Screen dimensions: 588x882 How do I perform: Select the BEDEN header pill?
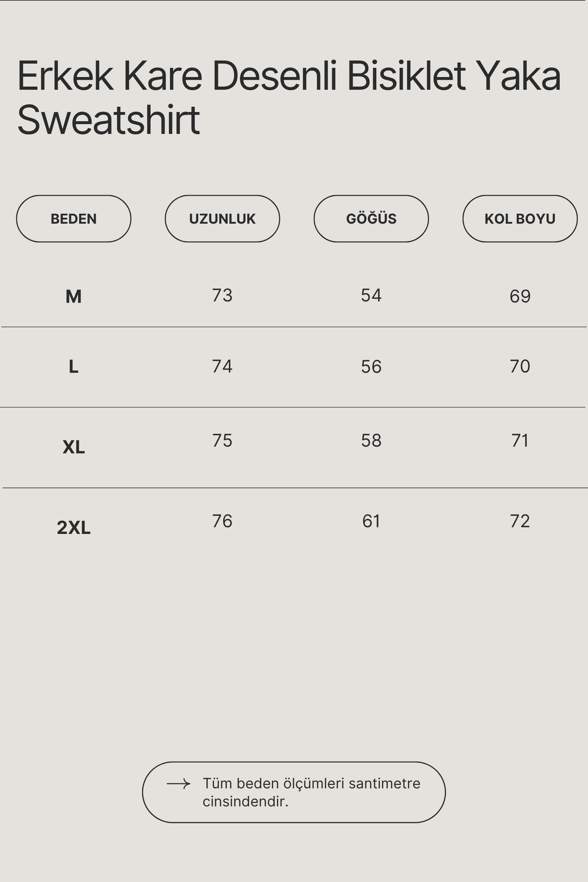tap(73, 219)
